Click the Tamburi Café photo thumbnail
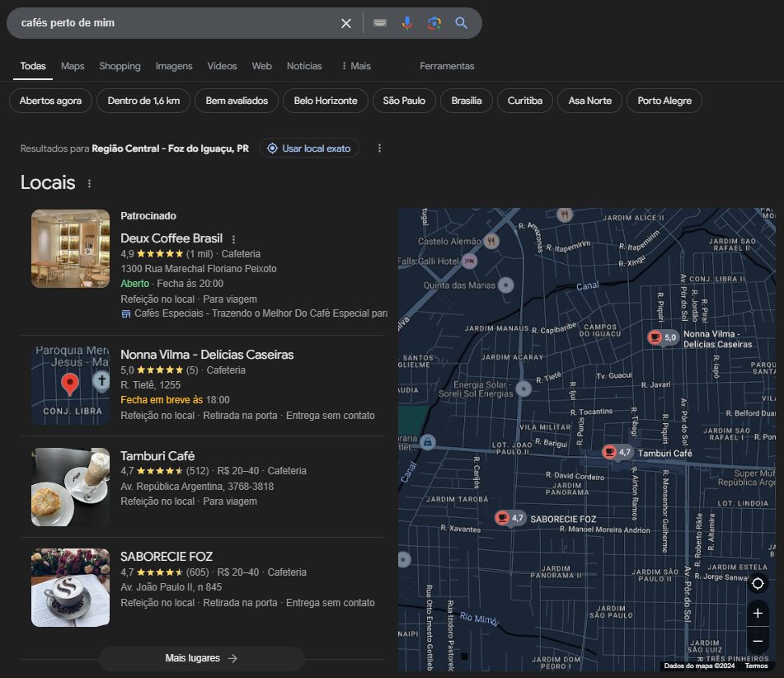This screenshot has width=784, height=678. coord(71,487)
